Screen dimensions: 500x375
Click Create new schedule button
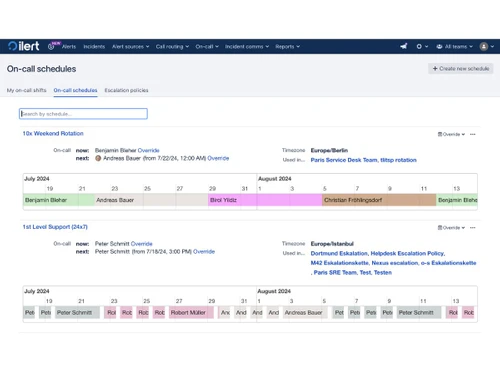point(461,69)
